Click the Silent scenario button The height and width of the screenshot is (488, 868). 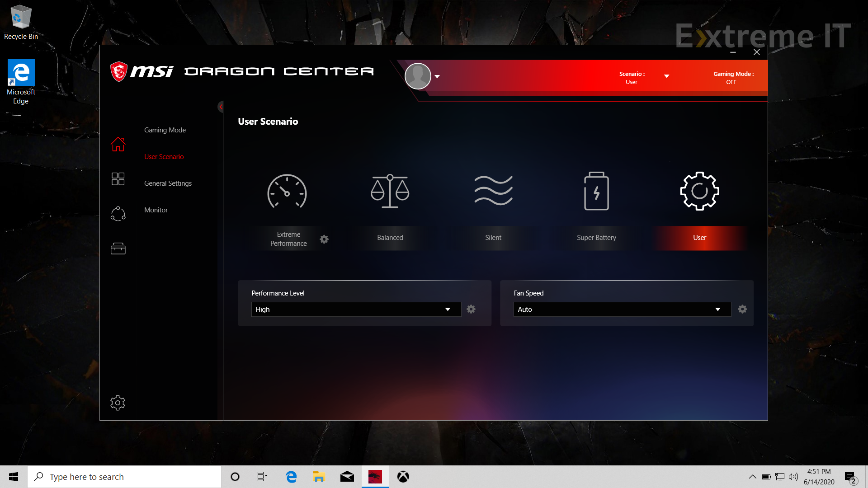tap(493, 238)
